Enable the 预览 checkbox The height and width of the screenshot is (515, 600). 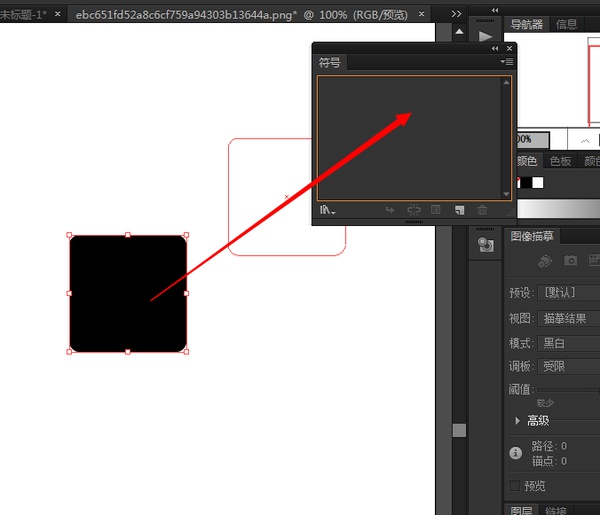[x=515, y=486]
